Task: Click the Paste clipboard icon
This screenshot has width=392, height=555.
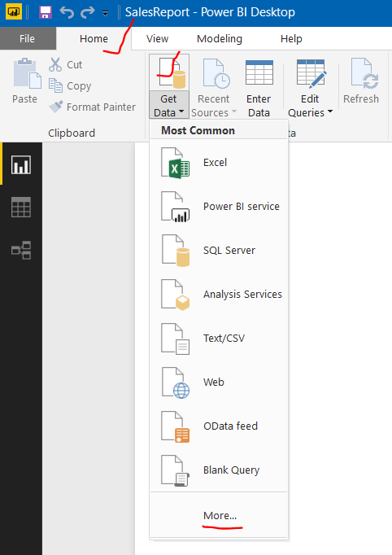Action: [x=28, y=73]
